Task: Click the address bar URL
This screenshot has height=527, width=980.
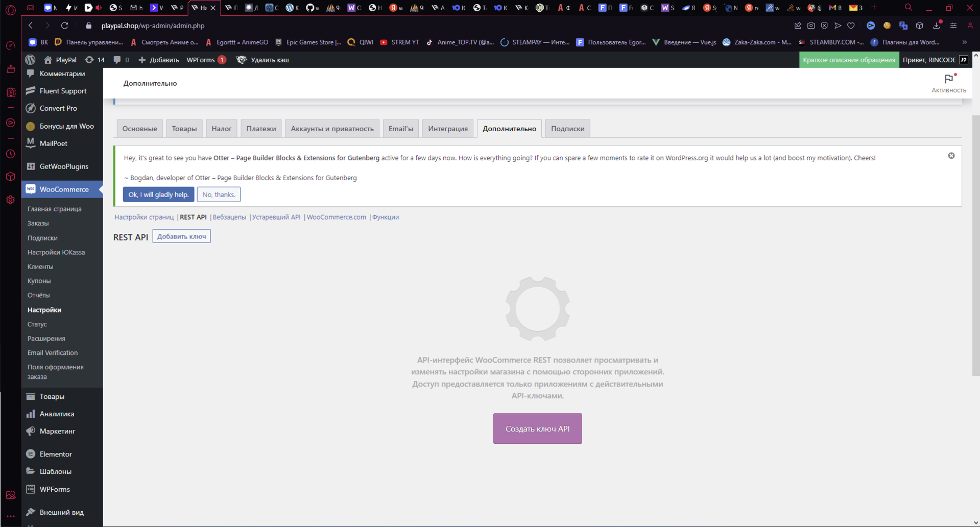Action: [x=153, y=26]
